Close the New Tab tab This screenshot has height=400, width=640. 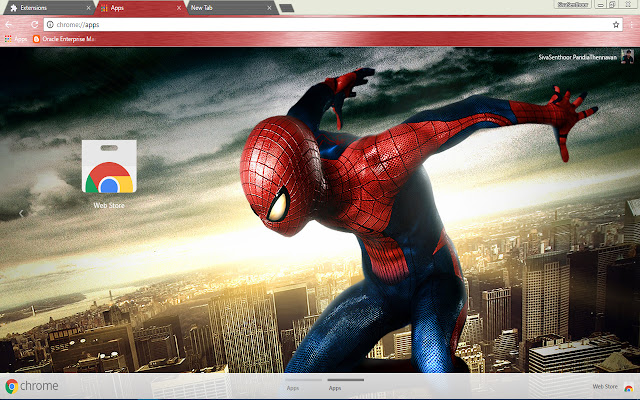(x=269, y=8)
